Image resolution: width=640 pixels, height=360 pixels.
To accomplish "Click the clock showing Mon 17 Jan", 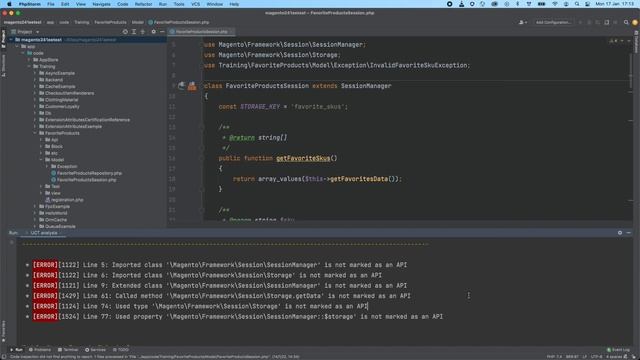I will 615,4.
